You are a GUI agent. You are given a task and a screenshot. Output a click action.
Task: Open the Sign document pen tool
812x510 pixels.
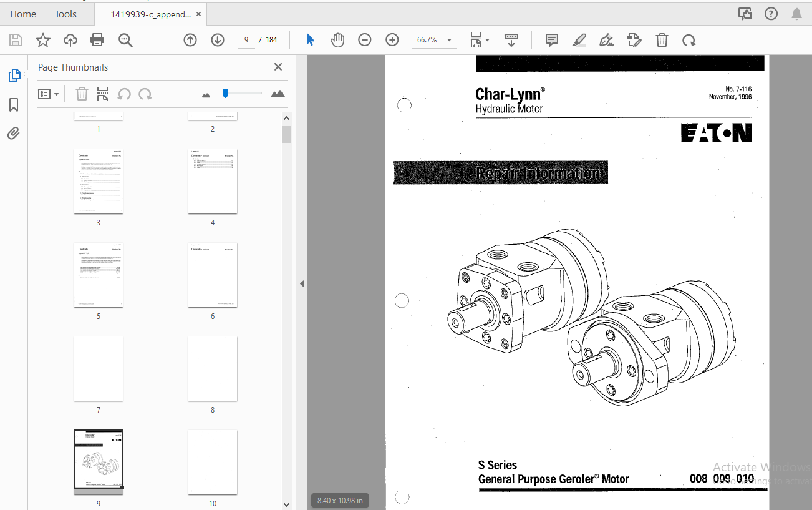point(606,40)
